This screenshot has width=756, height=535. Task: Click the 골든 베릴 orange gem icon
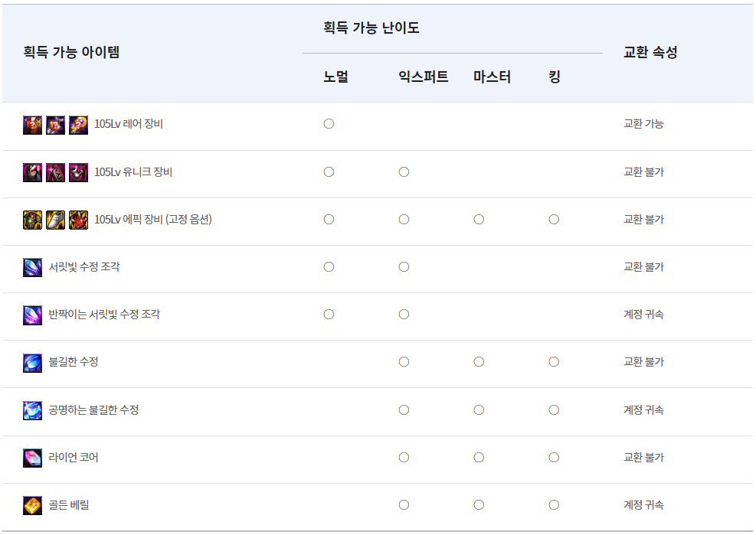[32, 506]
